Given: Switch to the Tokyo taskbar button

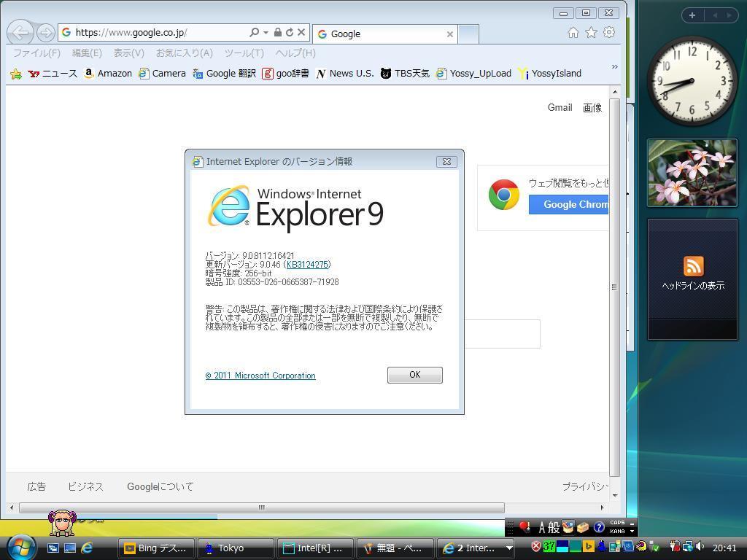Looking at the screenshot, I should pyautogui.click(x=236, y=548).
